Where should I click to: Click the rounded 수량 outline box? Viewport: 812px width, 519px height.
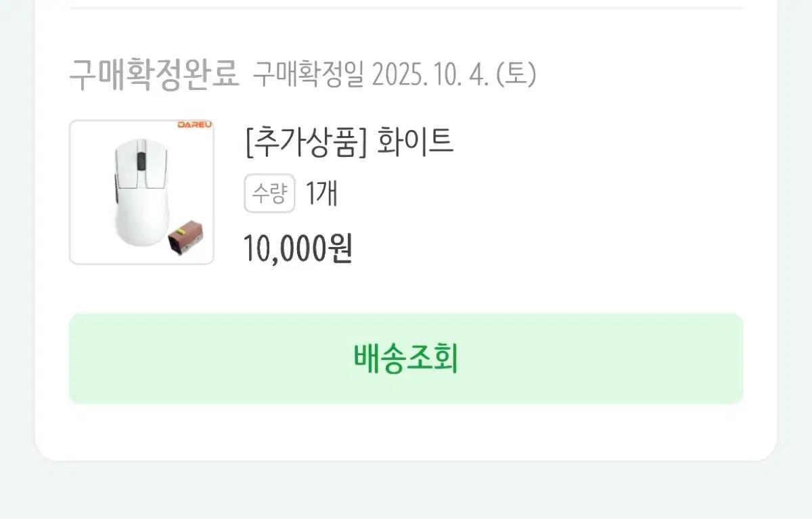[x=269, y=194]
